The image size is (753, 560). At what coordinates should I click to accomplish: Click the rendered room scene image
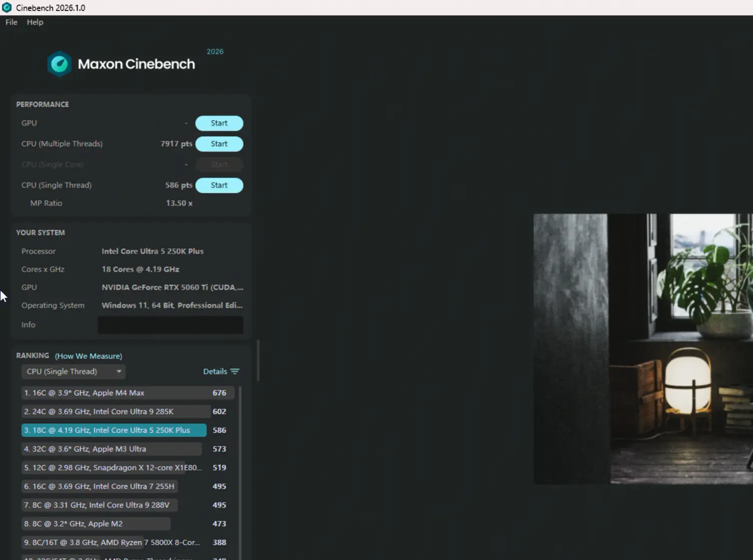[643, 349]
